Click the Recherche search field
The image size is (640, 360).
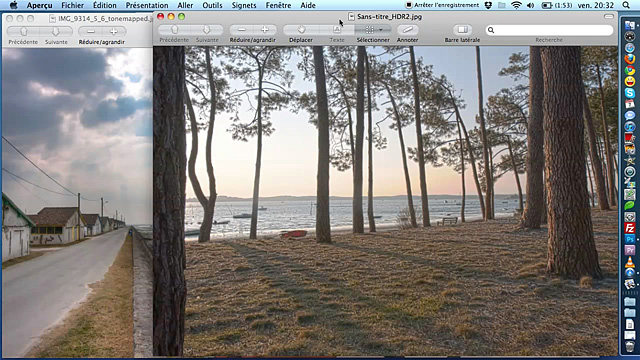click(549, 30)
